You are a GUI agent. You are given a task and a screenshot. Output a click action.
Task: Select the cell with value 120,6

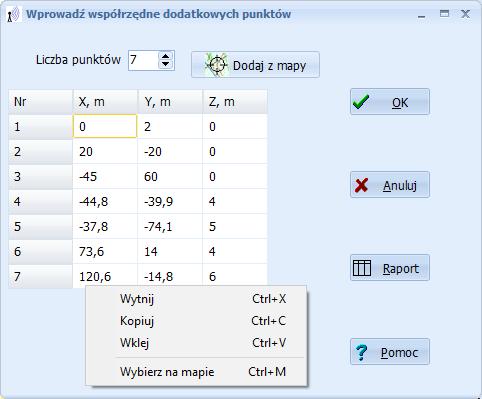pyautogui.click(x=105, y=276)
